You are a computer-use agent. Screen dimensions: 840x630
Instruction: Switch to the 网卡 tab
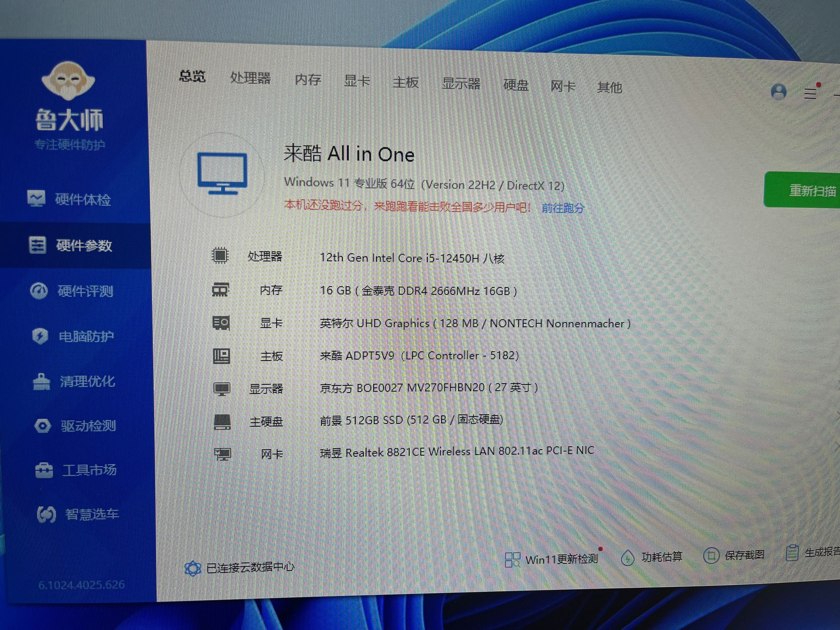click(563, 87)
